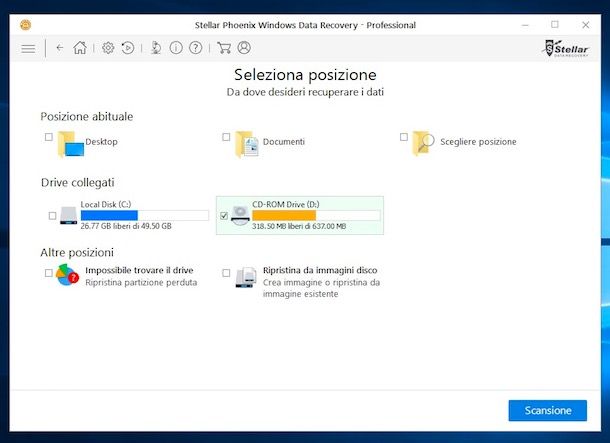The image size is (610, 443).
Task: Click the microscope tool icon
Action: tap(156, 48)
